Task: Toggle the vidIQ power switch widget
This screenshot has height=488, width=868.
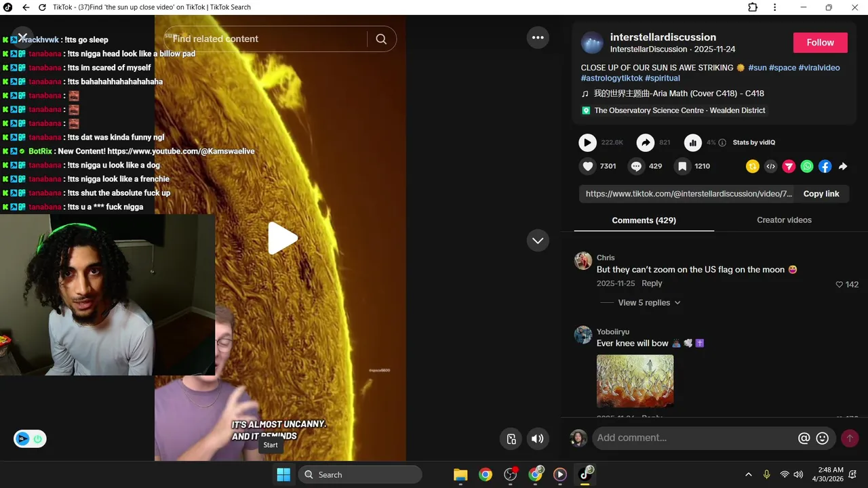Action: pos(31,439)
